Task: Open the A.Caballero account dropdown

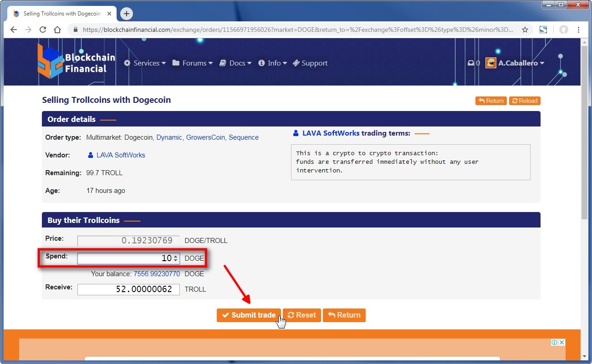Action: tap(515, 63)
